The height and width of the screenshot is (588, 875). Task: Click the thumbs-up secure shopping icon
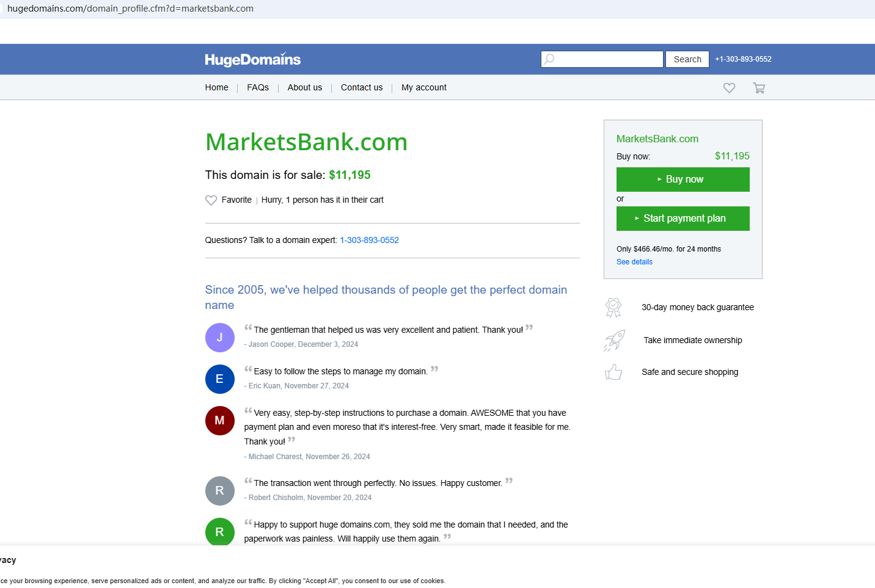tap(613, 372)
